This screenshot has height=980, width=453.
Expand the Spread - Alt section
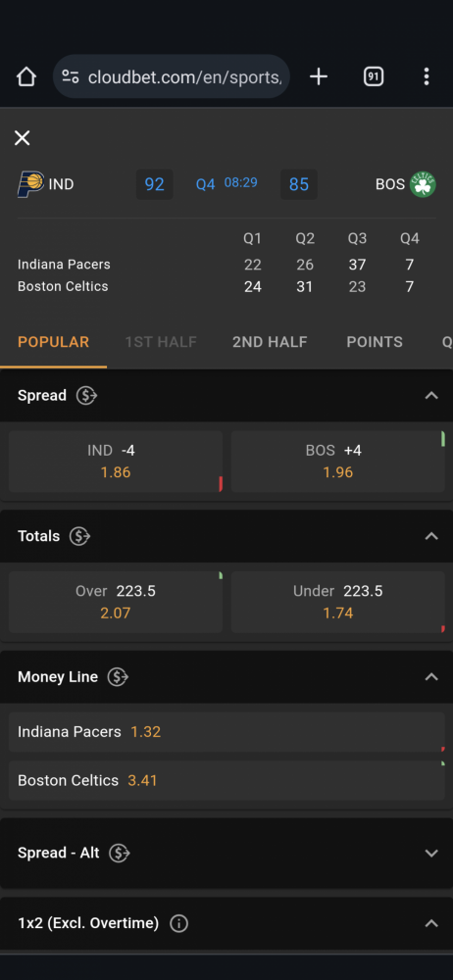[x=431, y=854]
